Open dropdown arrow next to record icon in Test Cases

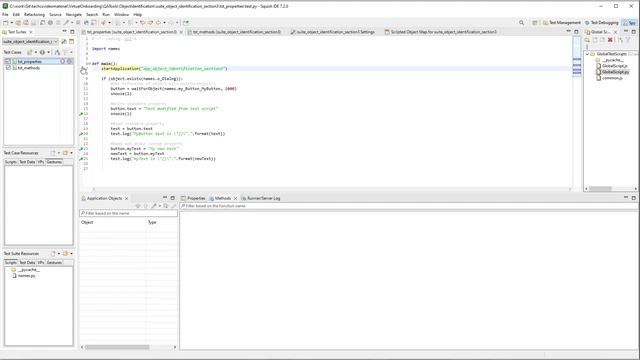coord(48,52)
